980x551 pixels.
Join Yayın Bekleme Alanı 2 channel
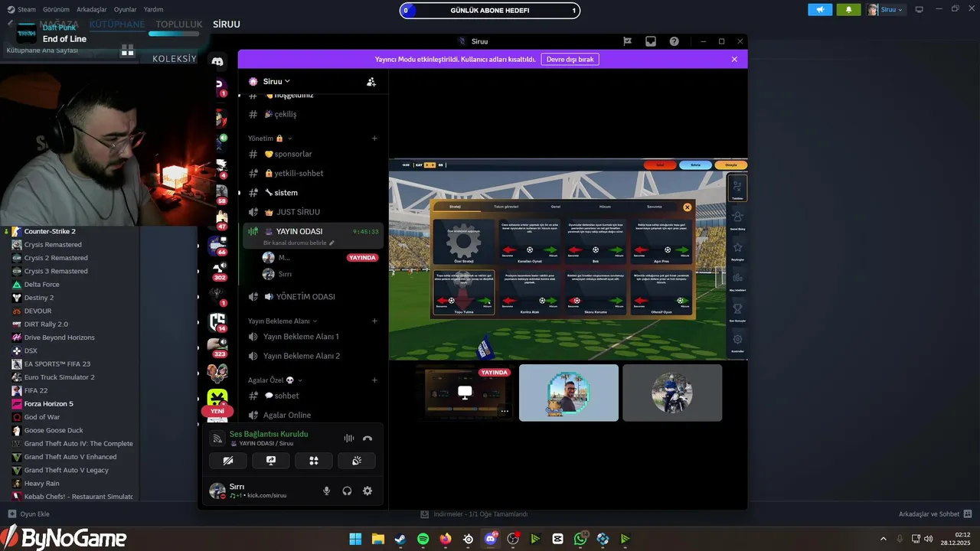(x=312, y=356)
